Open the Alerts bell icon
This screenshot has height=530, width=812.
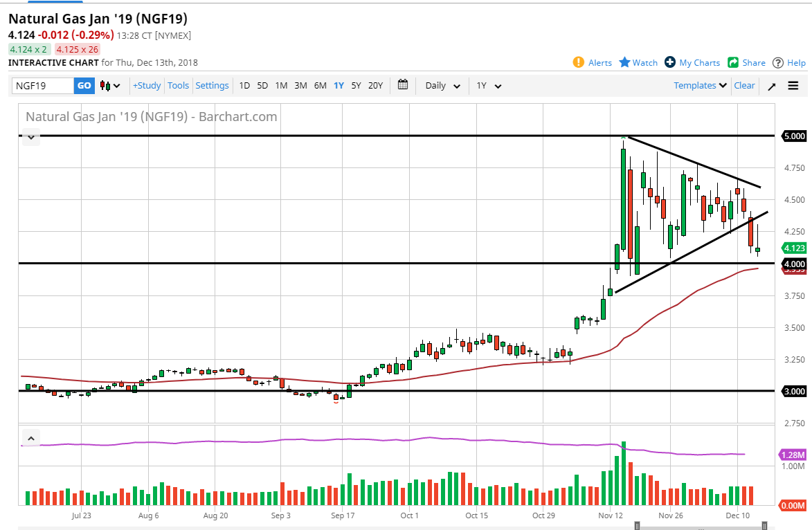[579, 62]
